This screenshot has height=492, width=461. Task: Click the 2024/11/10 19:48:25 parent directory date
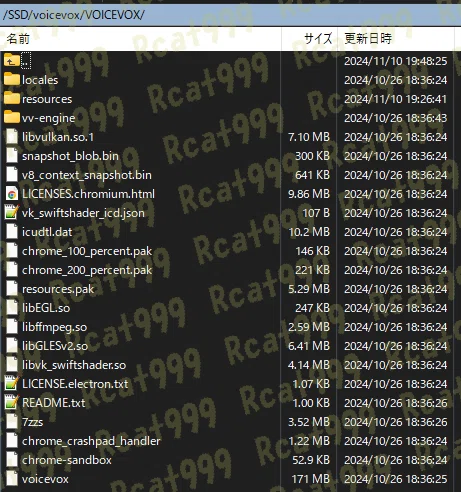(x=395, y=61)
